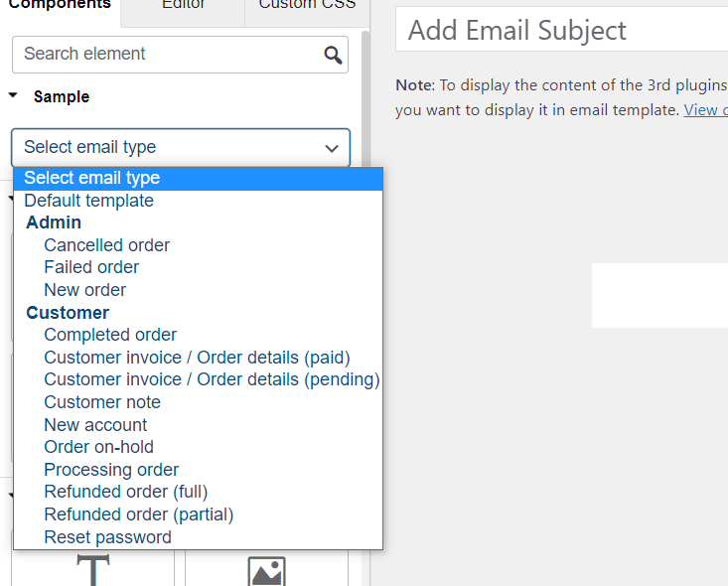This screenshot has width=728, height=586.
Task: Switch to the Components tab
Action: coord(60,5)
